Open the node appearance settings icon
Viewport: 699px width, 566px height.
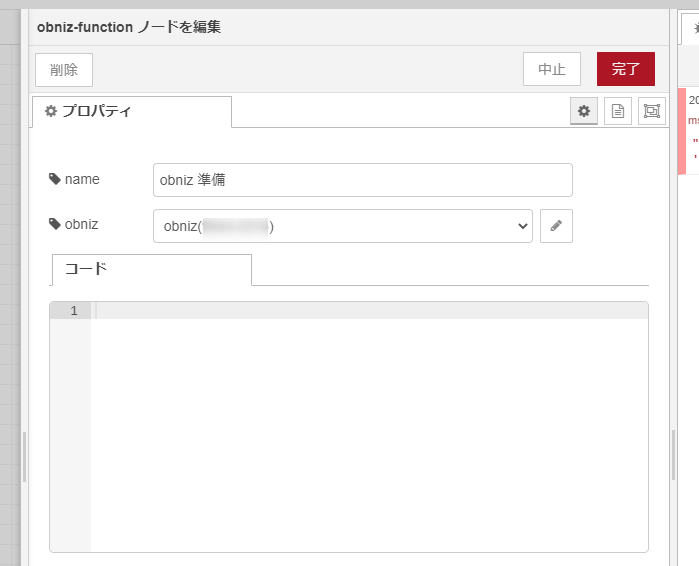pos(652,112)
